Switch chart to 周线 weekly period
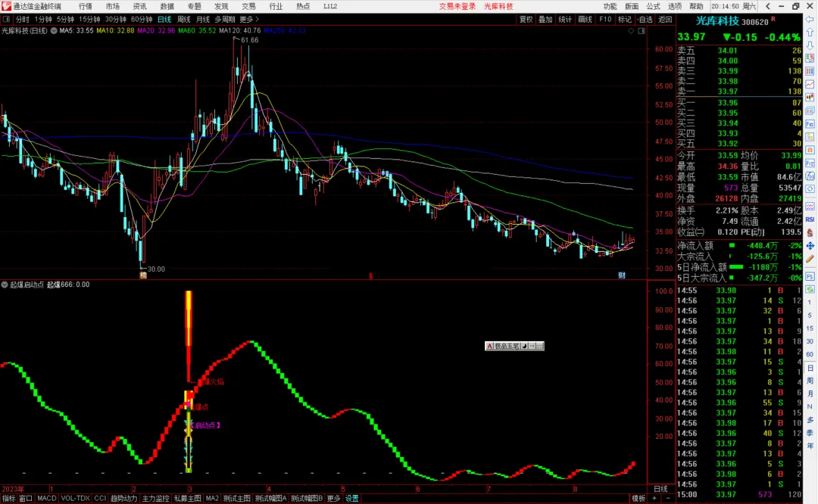Image resolution: width=818 pixels, height=504 pixels. point(183,19)
